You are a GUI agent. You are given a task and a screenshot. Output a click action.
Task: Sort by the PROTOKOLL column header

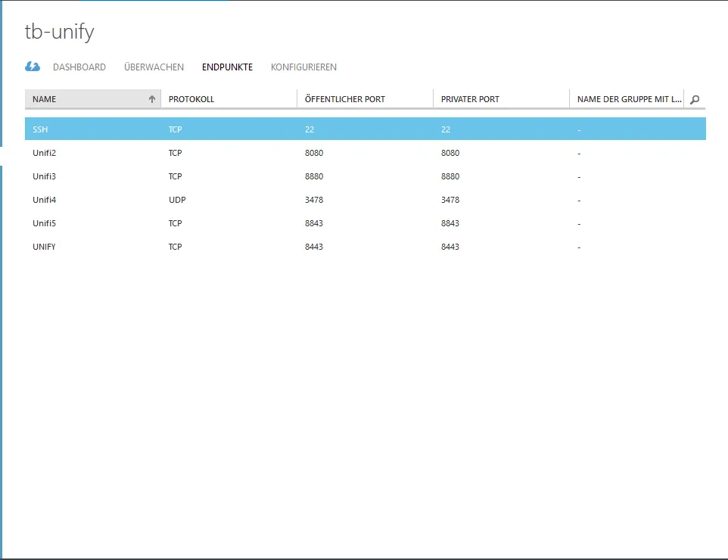click(229, 99)
